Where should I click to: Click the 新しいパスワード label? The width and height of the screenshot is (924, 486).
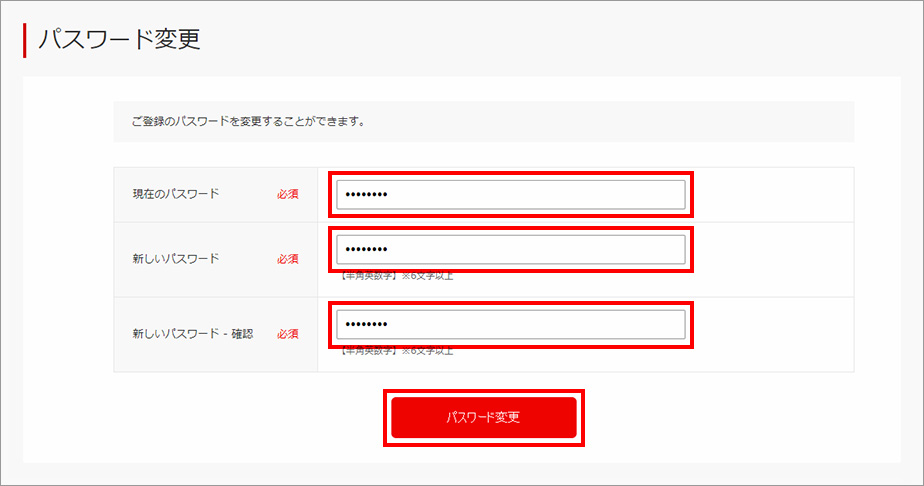click(x=176, y=259)
